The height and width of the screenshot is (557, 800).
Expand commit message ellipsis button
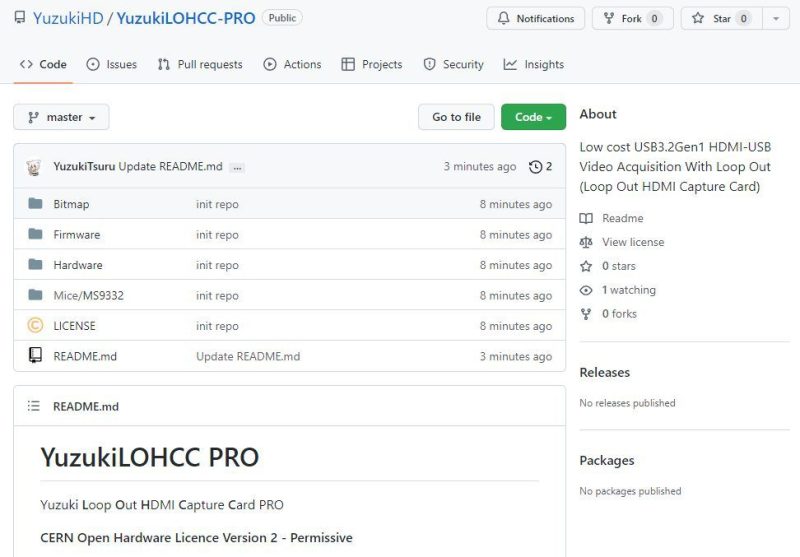tap(237, 167)
